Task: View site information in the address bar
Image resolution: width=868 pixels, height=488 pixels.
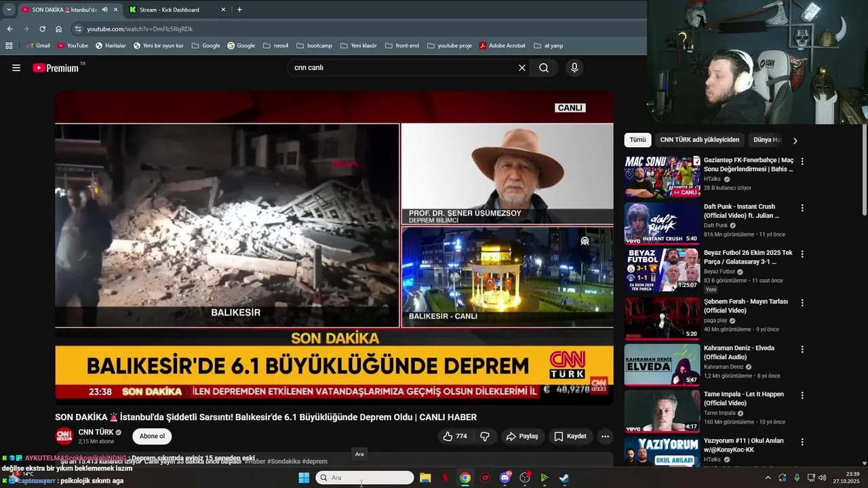Action: (x=78, y=29)
